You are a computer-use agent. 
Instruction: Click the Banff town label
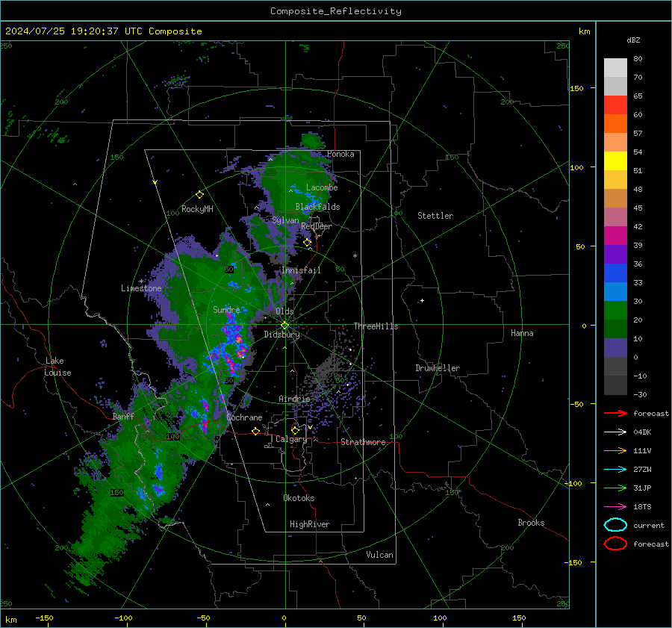(123, 416)
